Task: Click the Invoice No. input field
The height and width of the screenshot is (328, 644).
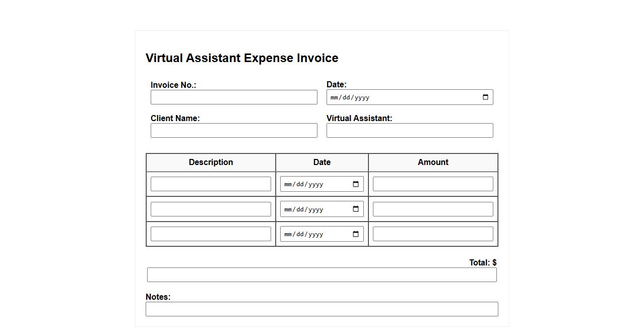Action: click(234, 97)
